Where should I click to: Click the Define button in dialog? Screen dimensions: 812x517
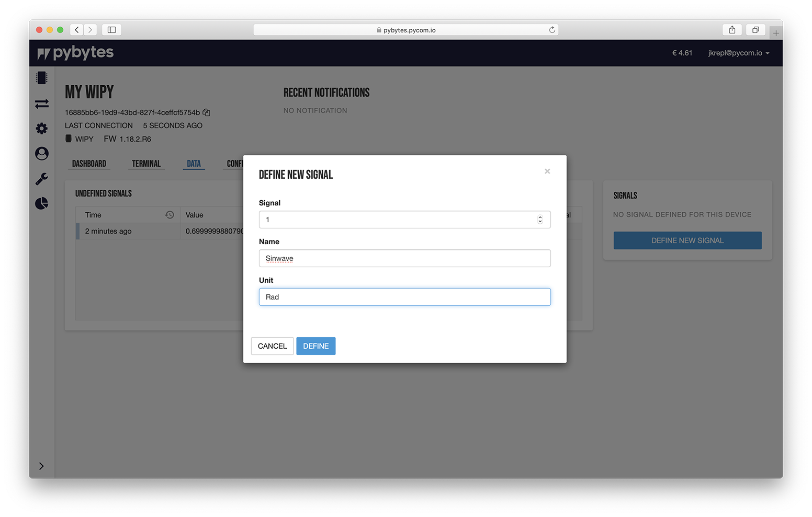[316, 346]
